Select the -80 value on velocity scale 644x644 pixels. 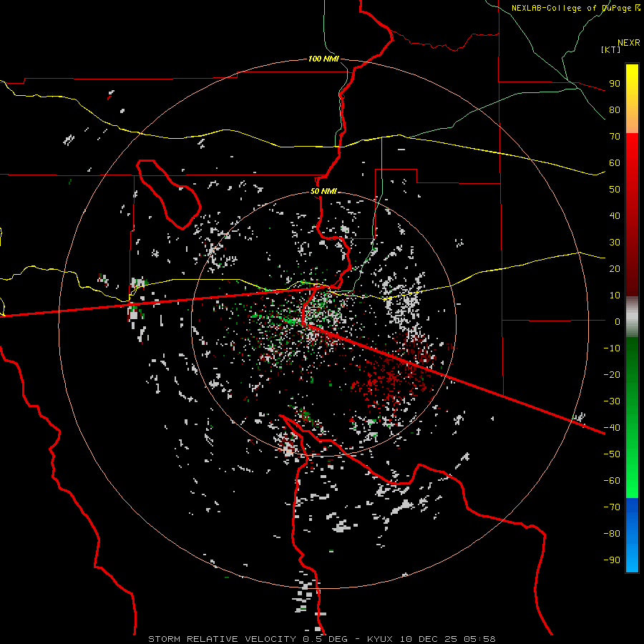point(612,534)
